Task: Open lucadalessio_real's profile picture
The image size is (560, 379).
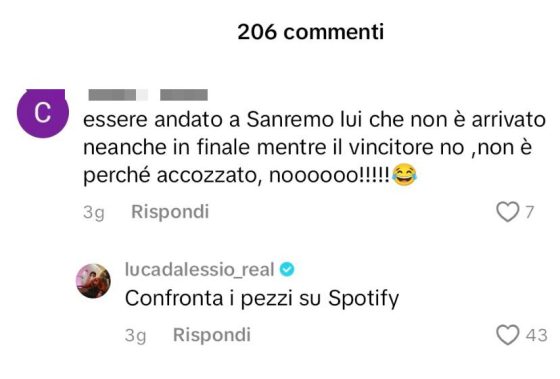Action: (94, 281)
